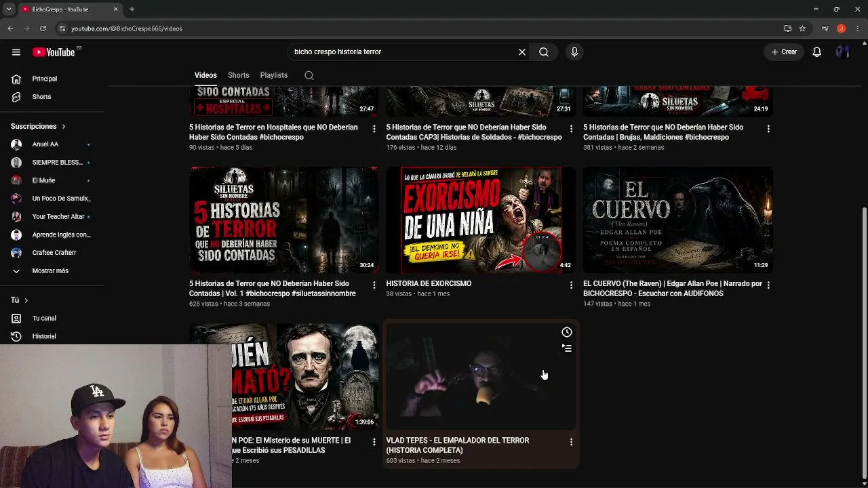The width and height of the screenshot is (868, 488).
Task: Open the 5 Historias de Terror thumbnail
Action: point(284,220)
